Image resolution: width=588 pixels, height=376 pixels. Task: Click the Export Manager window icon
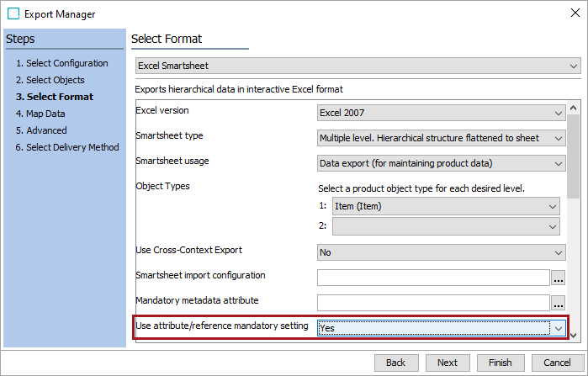pyautogui.click(x=13, y=13)
